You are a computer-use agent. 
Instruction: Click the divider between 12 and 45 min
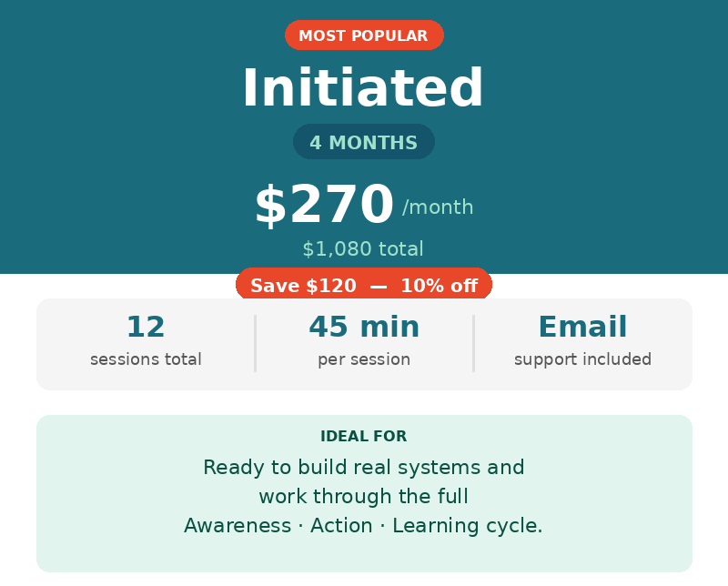tap(255, 343)
